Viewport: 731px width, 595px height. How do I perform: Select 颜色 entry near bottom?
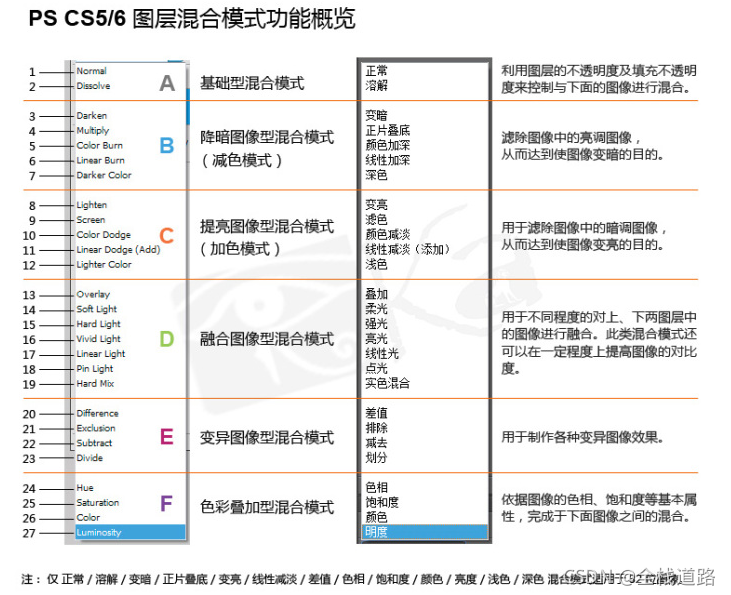[376, 518]
